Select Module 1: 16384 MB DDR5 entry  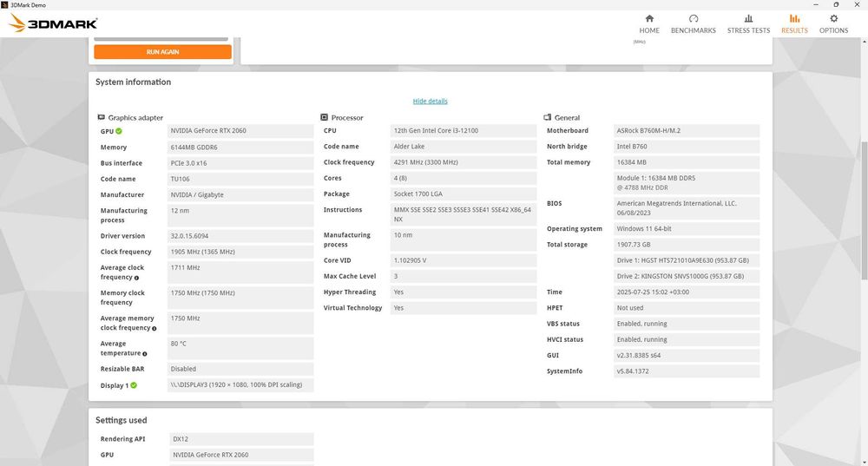pos(687,182)
